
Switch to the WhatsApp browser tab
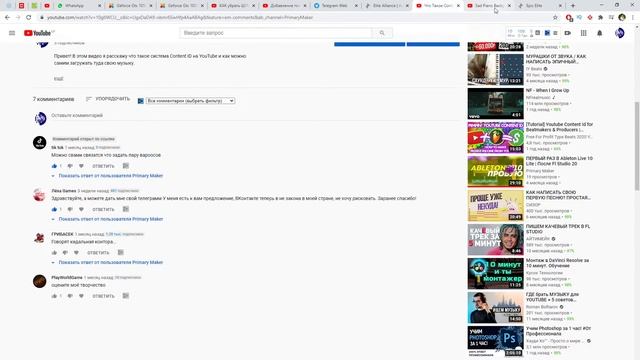[x=78, y=6]
